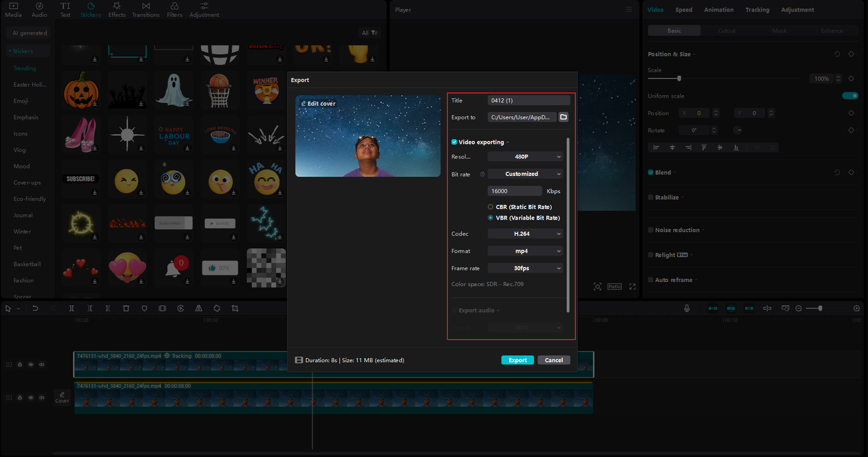Image resolution: width=868 pixels, height=457 pixels.
Task: Enable the Auto reframe checkbox
Action: [651, 279]
